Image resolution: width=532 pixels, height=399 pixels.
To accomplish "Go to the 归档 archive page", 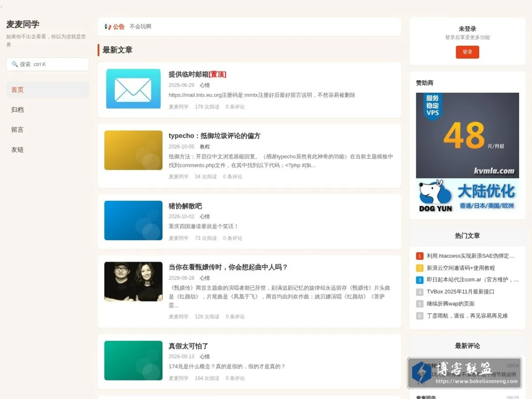I will click(x=47, y=110).
